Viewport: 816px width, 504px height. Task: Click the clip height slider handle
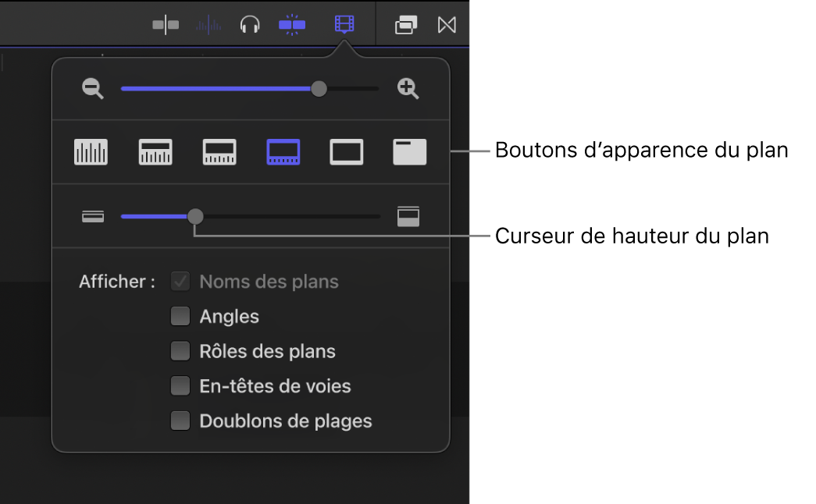(x=195, y=216)
